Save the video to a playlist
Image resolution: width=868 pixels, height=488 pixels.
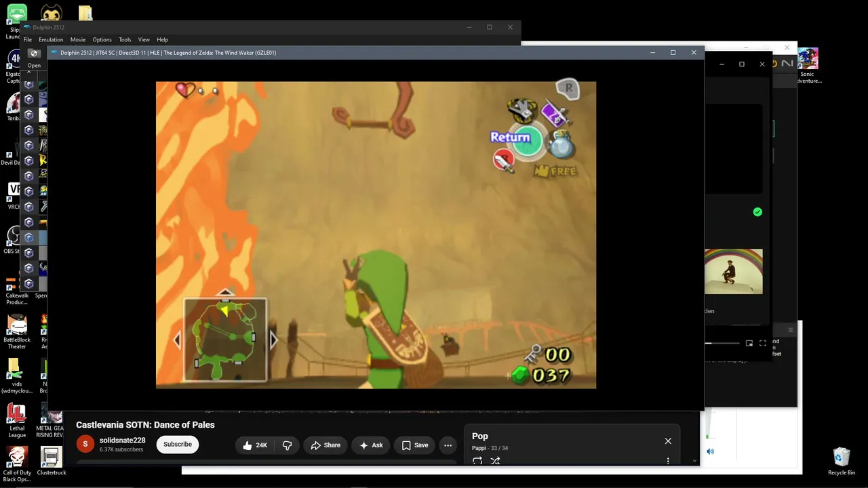415,445
